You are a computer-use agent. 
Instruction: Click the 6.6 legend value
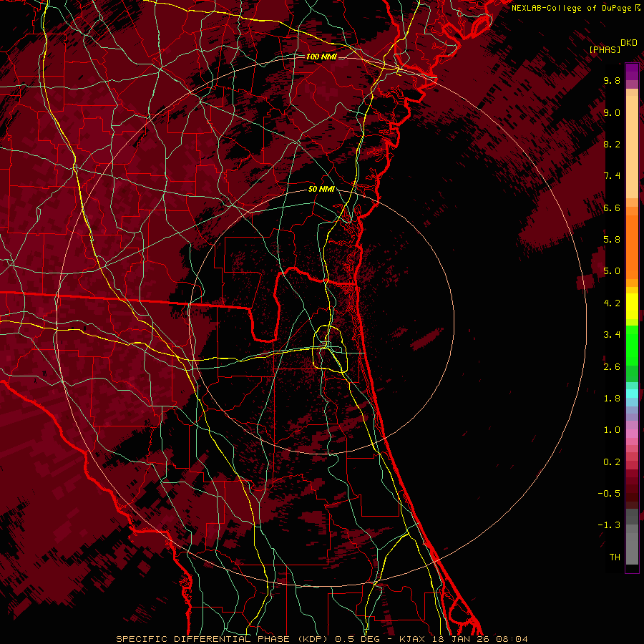[612, 208]
